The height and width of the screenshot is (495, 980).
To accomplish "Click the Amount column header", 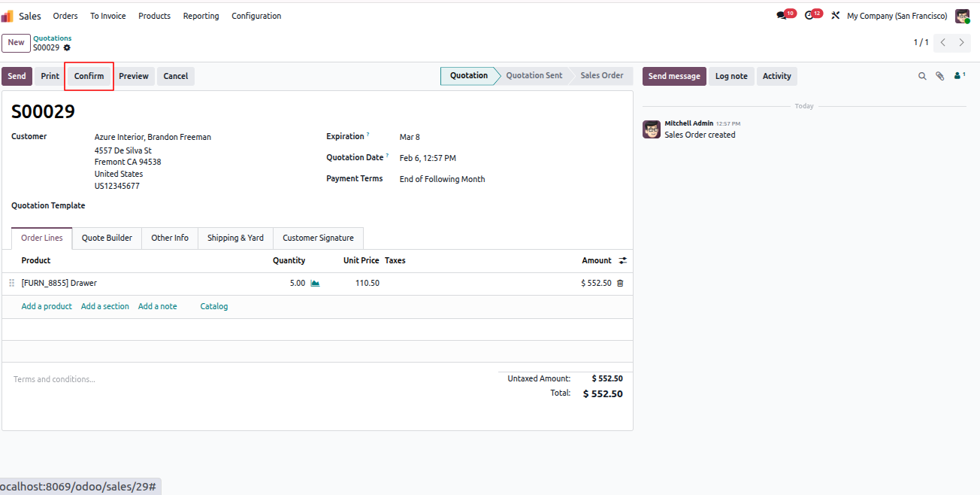I will [x=597, y=260].
